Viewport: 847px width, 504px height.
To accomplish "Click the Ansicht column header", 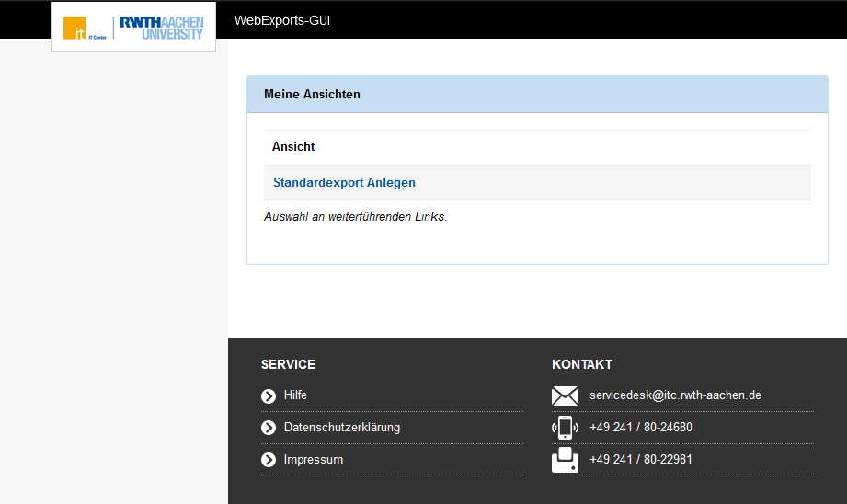I will click(293, 147).
